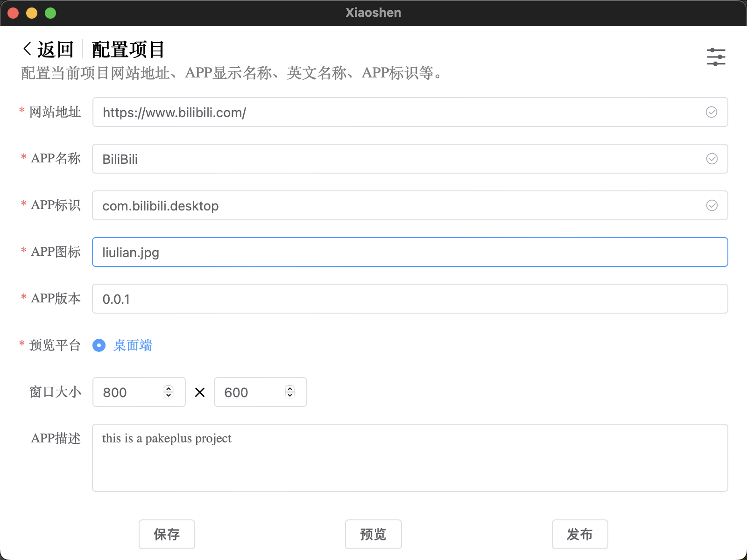
Task: Close the Xiaoshen window with red button
Action: [x=13, y=13]
